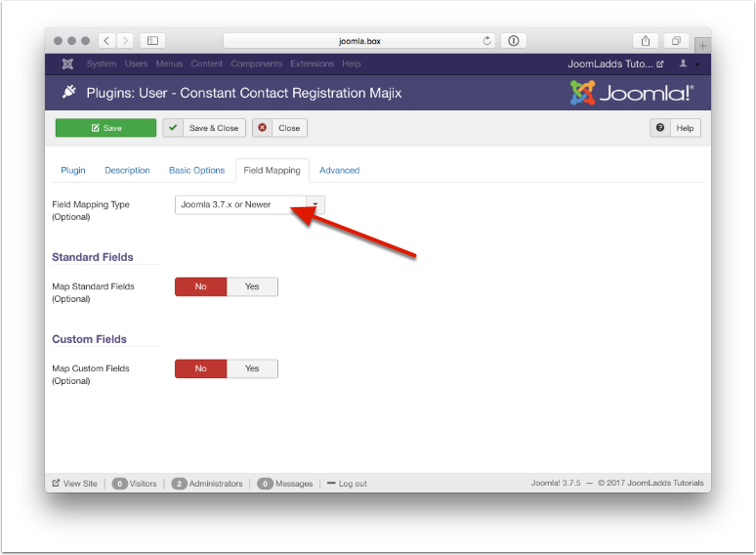Click the Joomla! brand logo in header
756x555 pixels.
[x=632, y=93]
